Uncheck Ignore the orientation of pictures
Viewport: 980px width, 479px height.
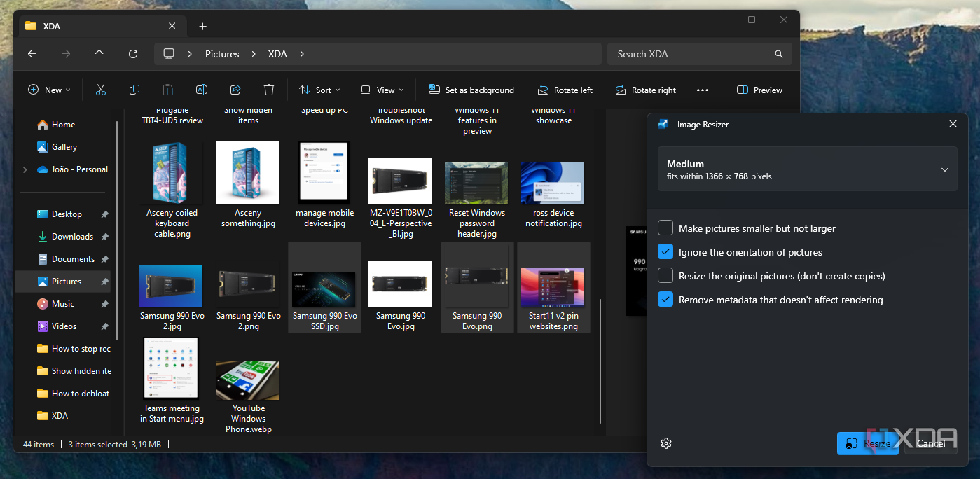click(x=665, y=252)
